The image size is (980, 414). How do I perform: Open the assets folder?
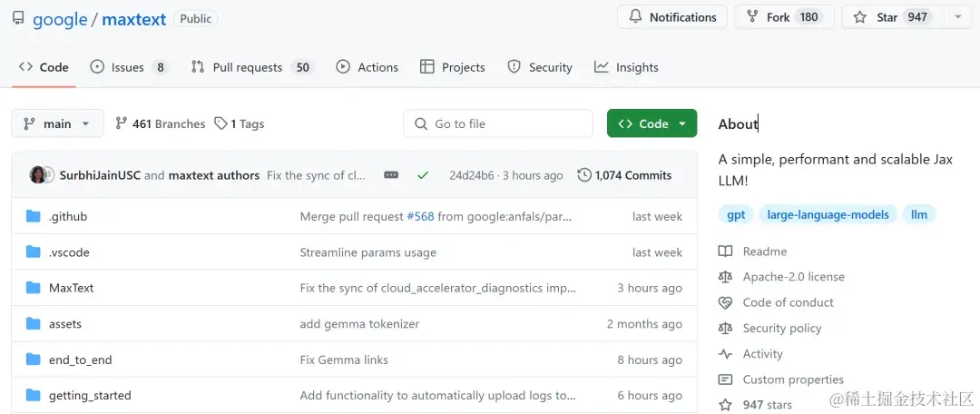pyautogui.click(x=65, y=324)
